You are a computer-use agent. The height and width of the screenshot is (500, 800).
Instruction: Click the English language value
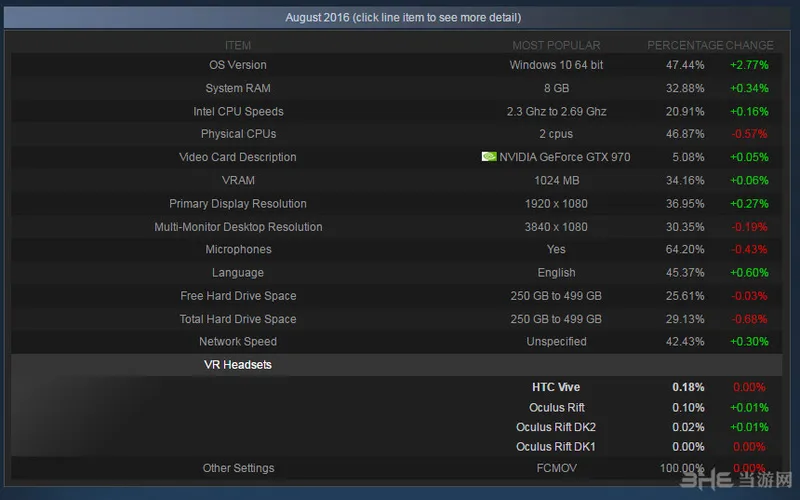tap(556, 272)
